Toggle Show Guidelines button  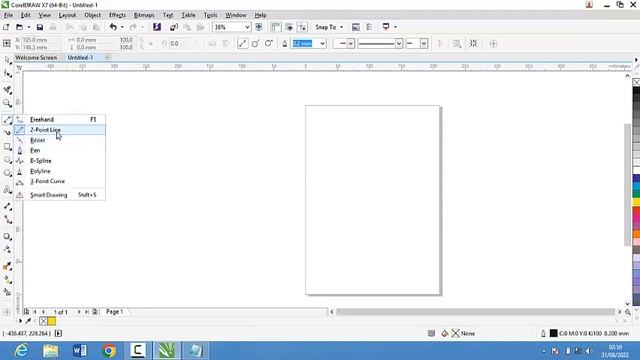click(x=302, y=27)
